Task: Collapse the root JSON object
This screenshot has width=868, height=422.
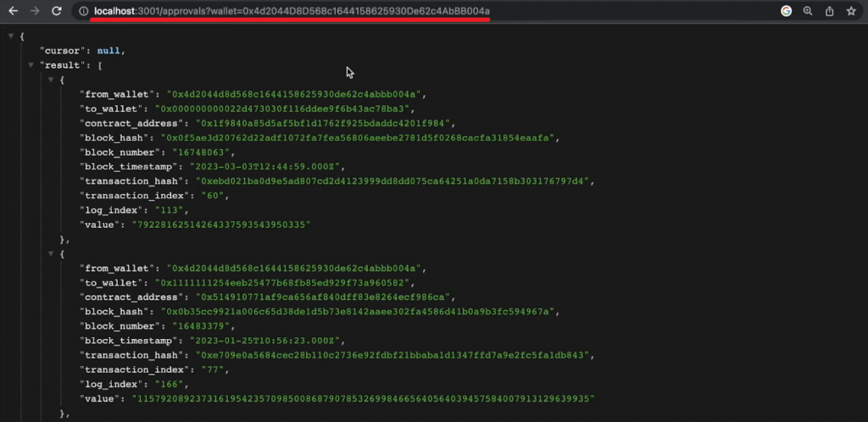Action: pyautogui.click(x=10, y=36)
